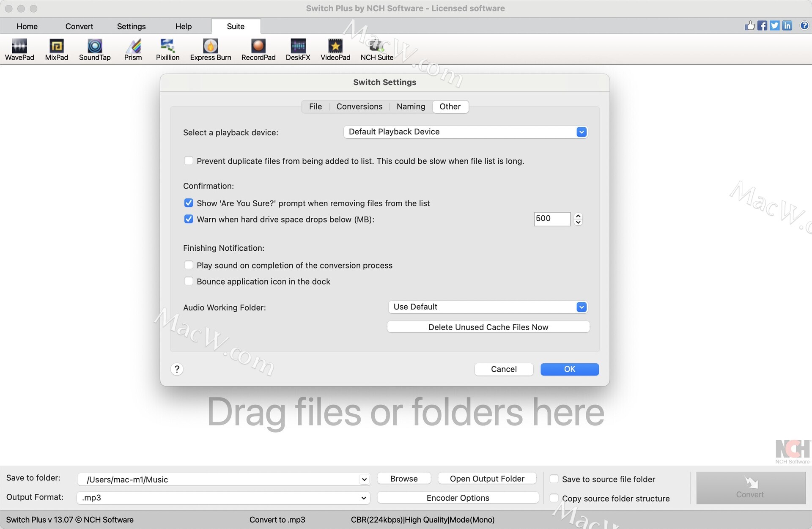The width and height of the screenshot is (812, 529).
Task: Open the Prism converter icon
Action: (x=133, y=46)
